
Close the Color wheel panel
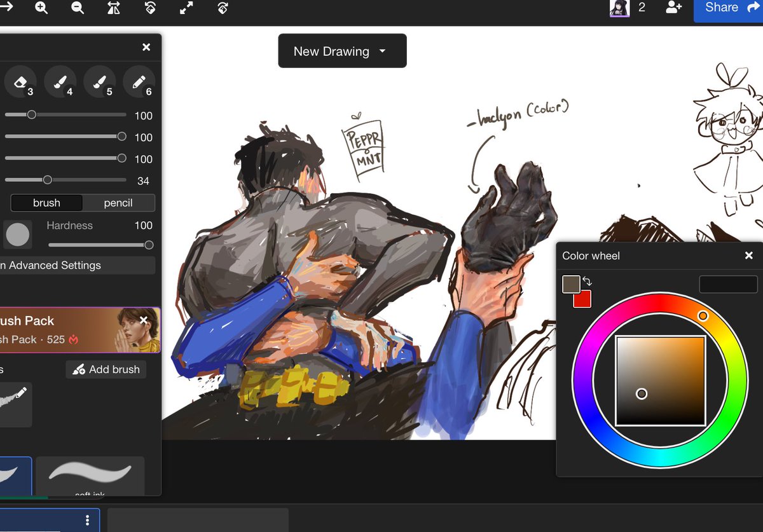[x=749, y=256]
